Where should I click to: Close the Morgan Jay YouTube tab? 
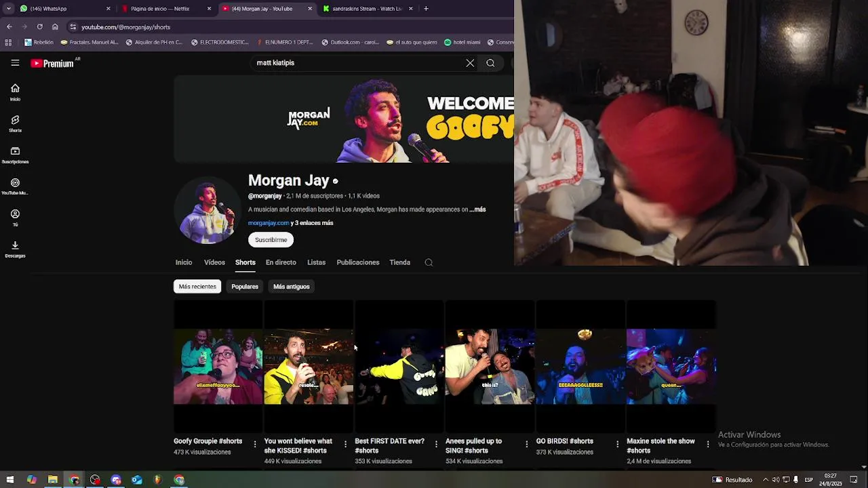click(x=310, y=9)
